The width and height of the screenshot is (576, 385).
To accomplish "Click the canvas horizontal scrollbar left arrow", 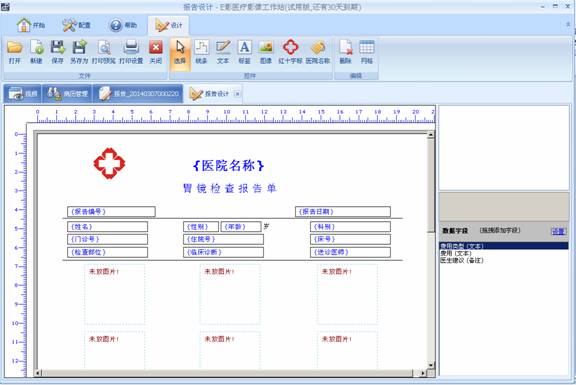I will pyautogui.click(x=38, y=373).
